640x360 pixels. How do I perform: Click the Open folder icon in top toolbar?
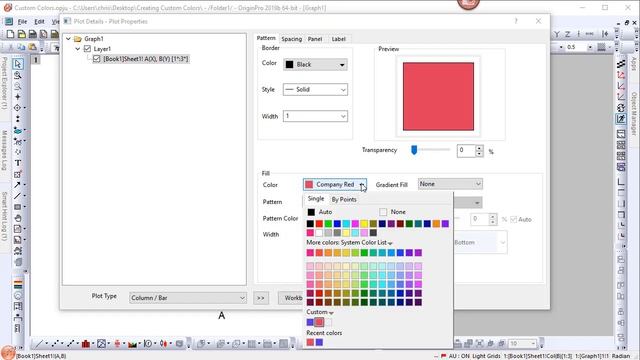(22, 34)
